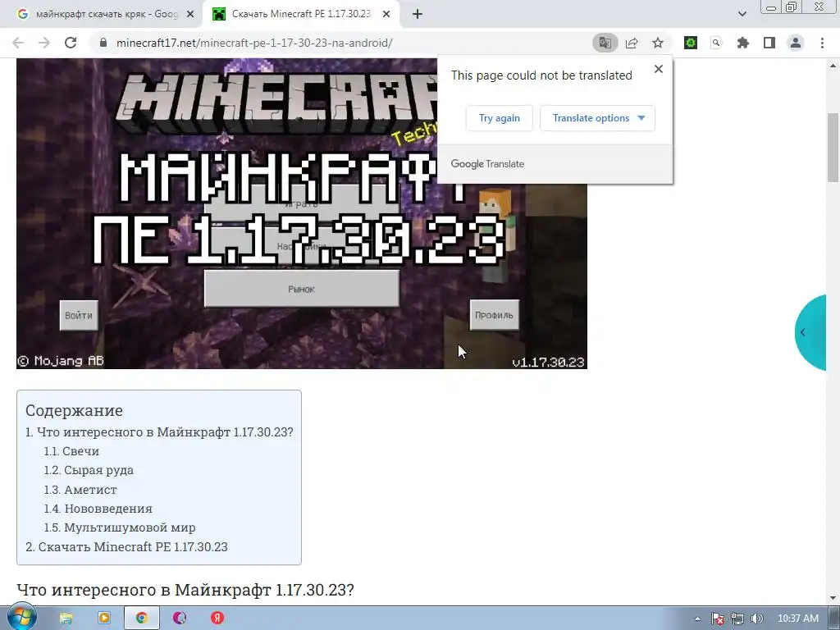Click the Рынок button in image
Screen dimensions: 840x630
point(302,289)
